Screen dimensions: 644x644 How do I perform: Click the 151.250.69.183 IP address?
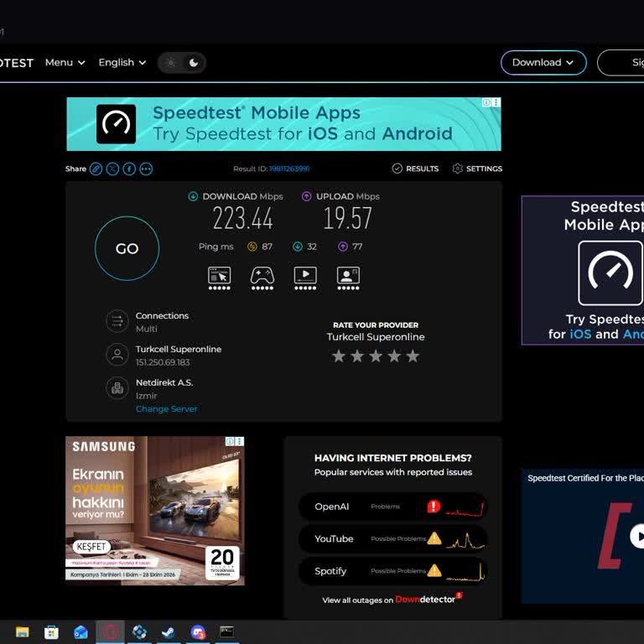163,362
